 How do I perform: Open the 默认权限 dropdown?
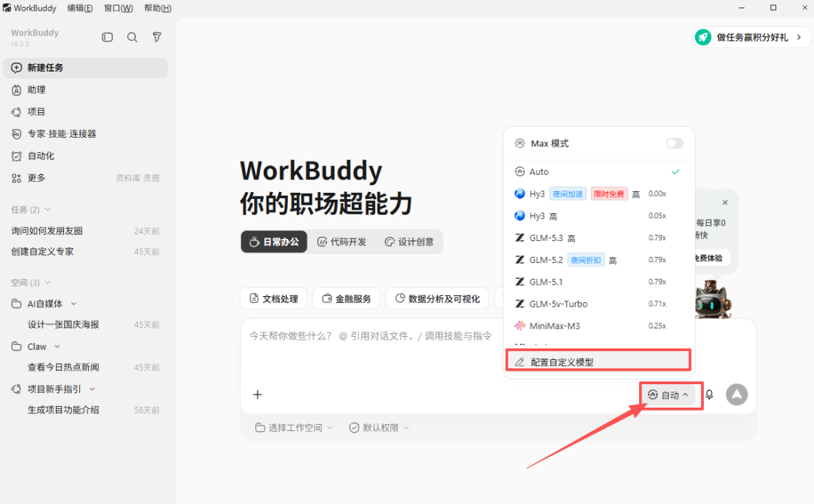pos(379,428)
